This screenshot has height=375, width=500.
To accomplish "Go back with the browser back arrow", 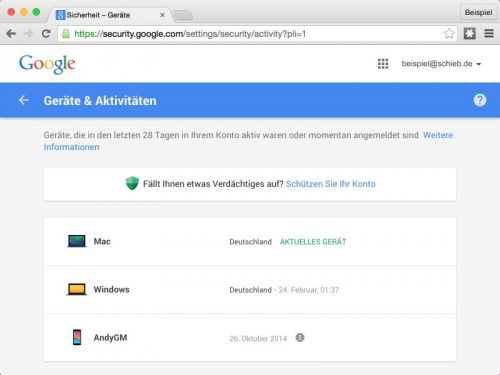I will (x=11, y=34).
